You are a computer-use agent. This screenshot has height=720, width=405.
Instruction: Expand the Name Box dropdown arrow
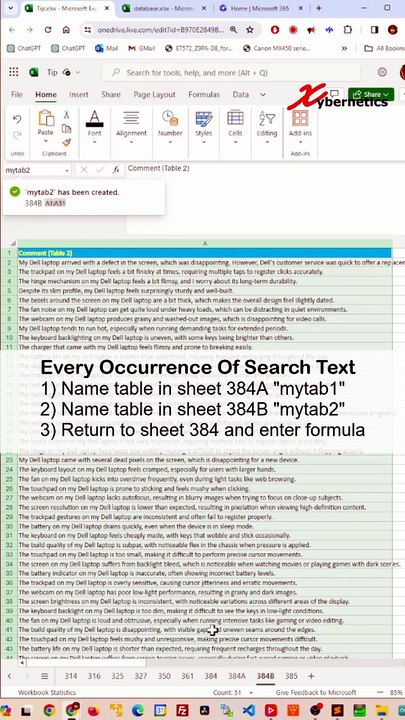pyautogui.click(x=67, y=170)
